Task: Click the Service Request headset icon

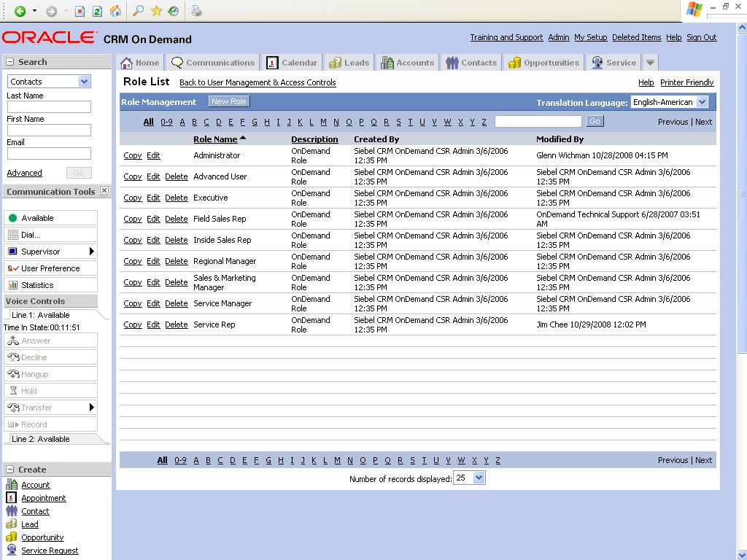Action: point(12,550)
